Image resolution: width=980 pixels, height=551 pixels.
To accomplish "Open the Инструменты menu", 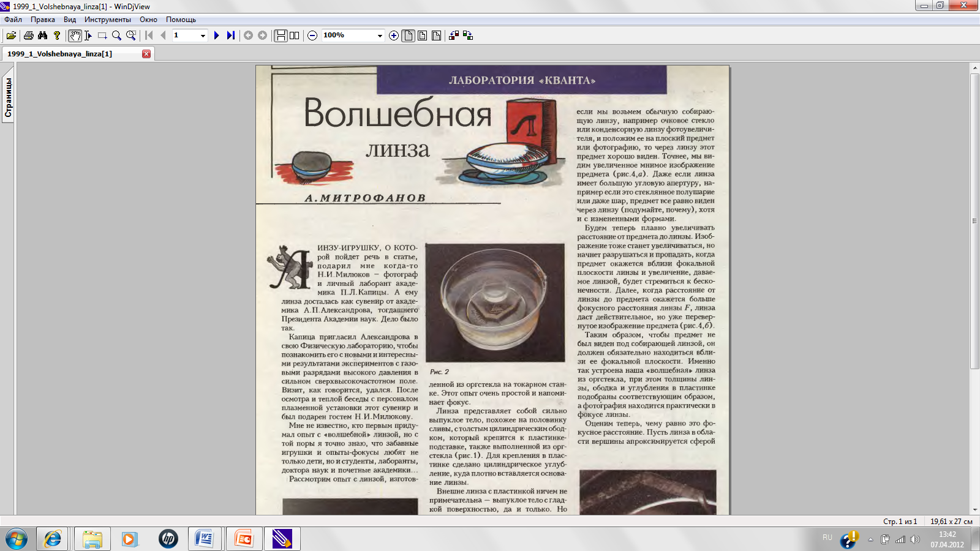I will pos(108,20).
